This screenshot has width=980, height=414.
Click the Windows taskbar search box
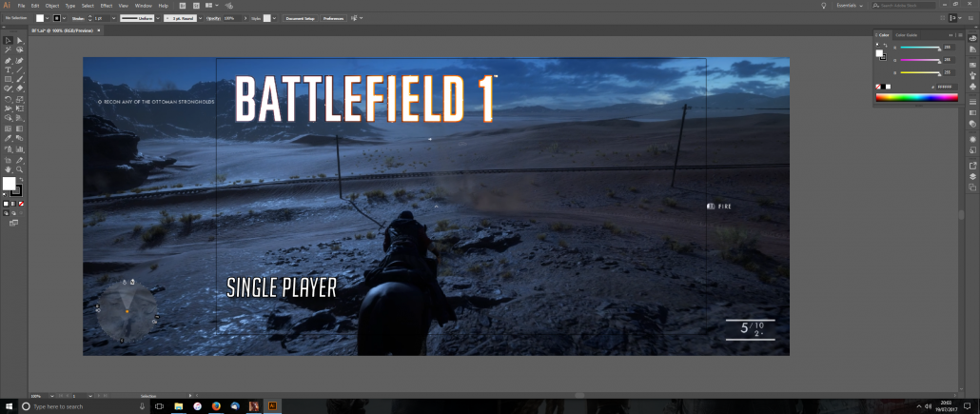(x=85, y=405)
